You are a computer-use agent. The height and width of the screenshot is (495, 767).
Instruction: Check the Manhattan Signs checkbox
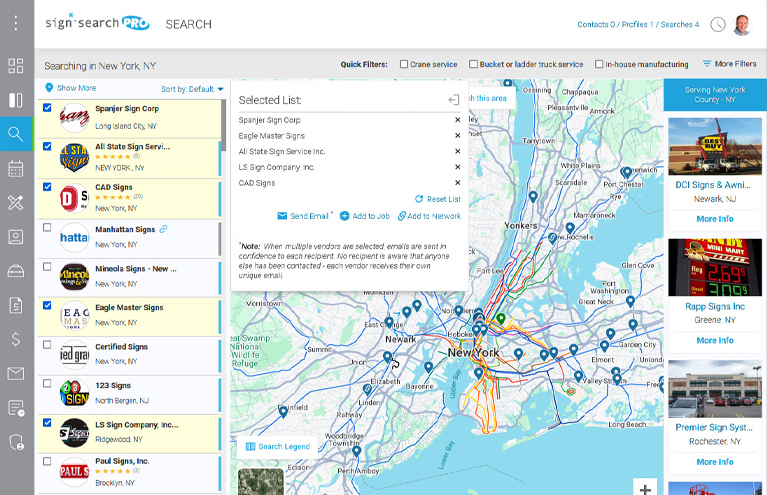pyautogui.click(x=47, y=227)
